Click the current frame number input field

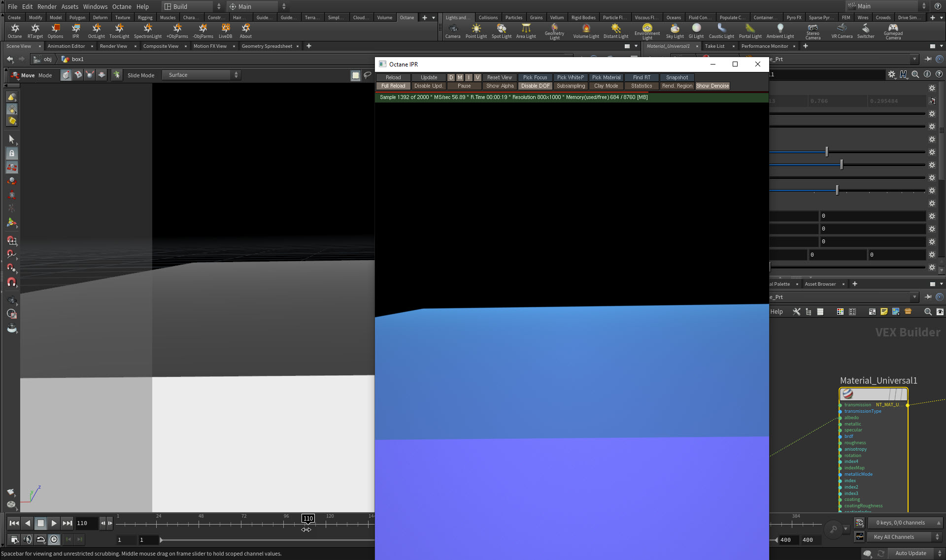86,523
